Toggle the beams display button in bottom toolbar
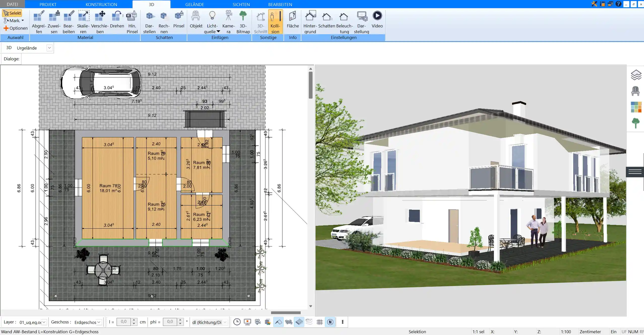644x335 pixels. coord(289,322)
